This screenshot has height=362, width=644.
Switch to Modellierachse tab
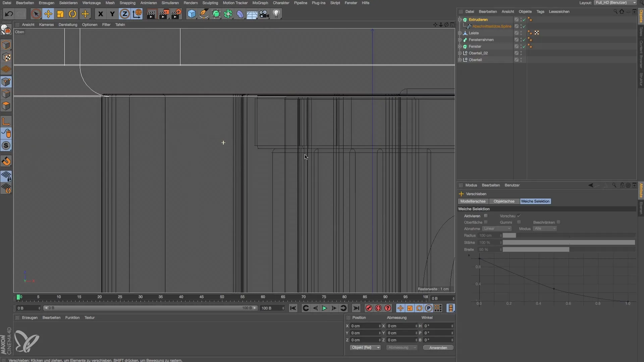click(x=473, y=201)
